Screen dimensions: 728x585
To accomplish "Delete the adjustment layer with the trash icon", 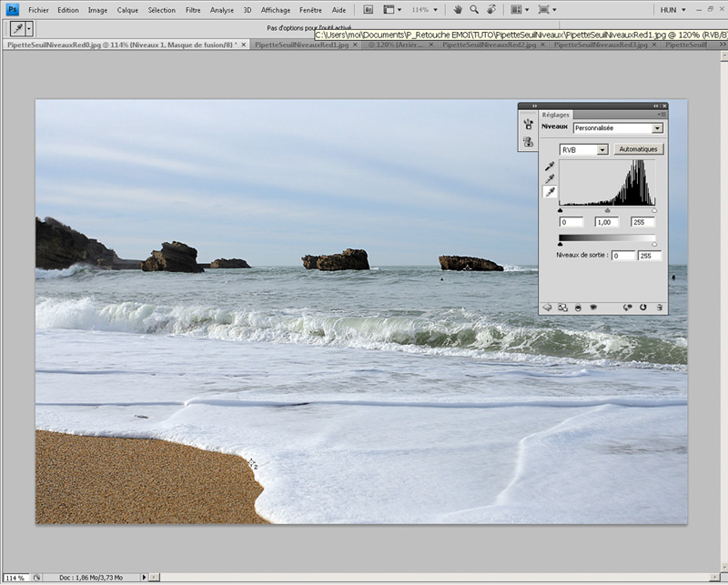I will click(x=659, y=308).
